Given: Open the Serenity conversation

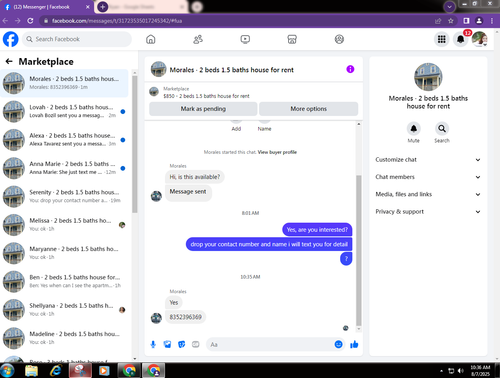Looking at the screenshot, I should [64, 196].
